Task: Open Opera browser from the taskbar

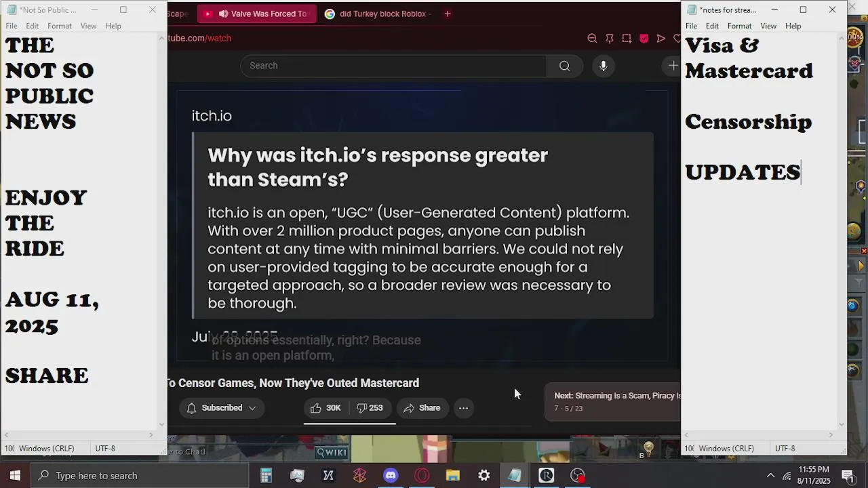Action: pos(422,476)
